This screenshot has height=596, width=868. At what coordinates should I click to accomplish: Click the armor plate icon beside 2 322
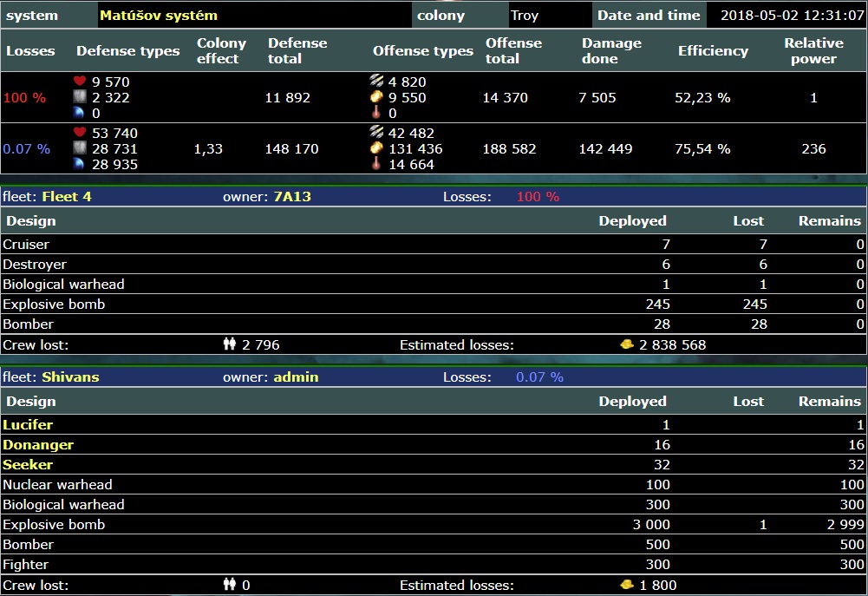(x=80, y=97)
